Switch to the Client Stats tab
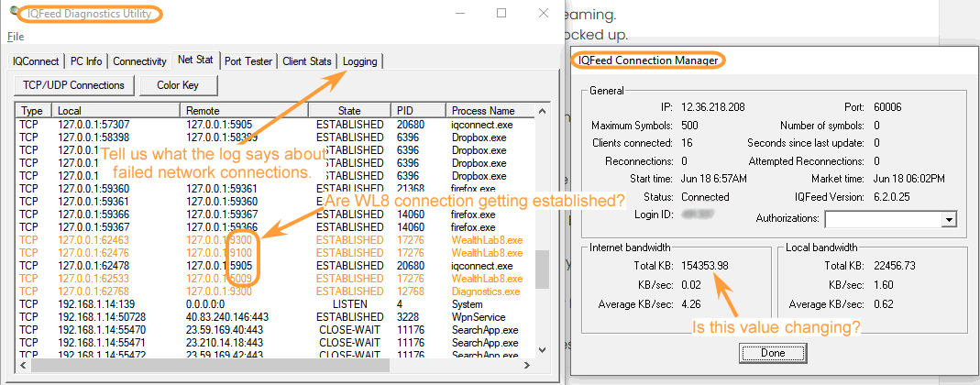This screenshot has height=385, width=980. coord(307,61)
